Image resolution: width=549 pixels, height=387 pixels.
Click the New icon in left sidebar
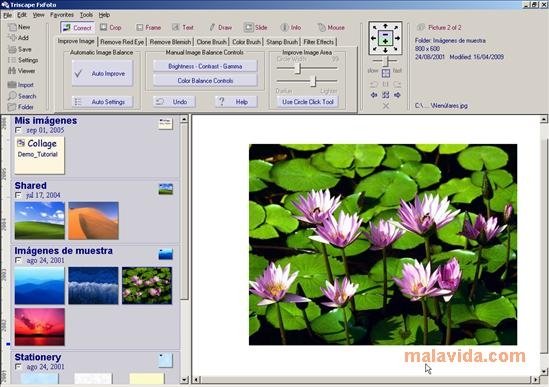click(x=12, y=27)
